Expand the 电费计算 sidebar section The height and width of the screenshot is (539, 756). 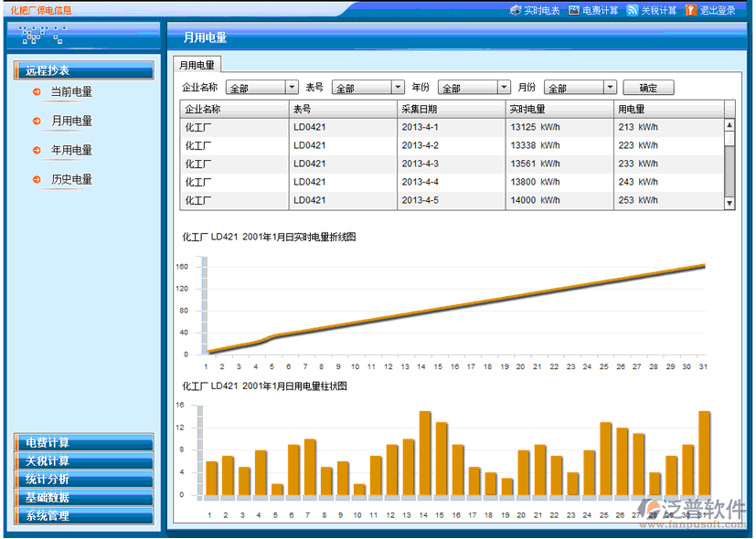pos(83,443)
